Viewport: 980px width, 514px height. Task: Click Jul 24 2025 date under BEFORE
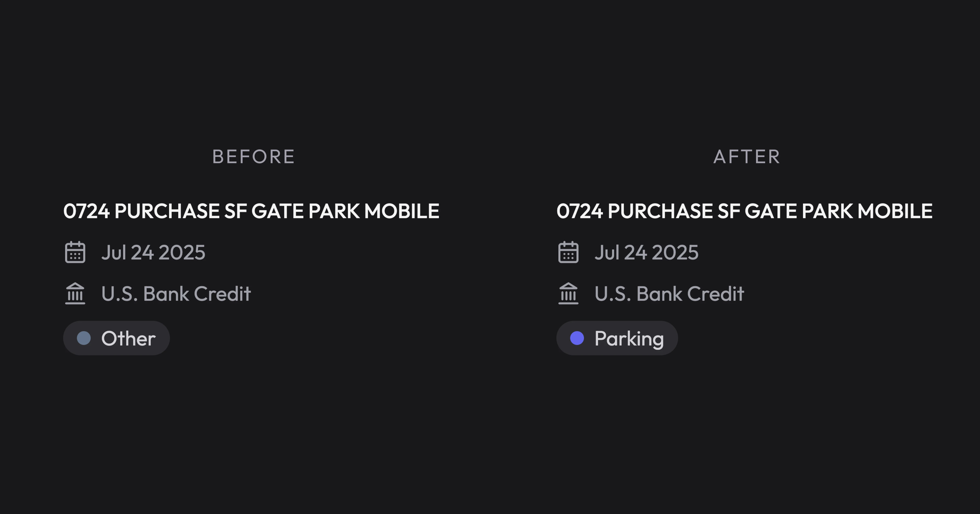(153, 253)
